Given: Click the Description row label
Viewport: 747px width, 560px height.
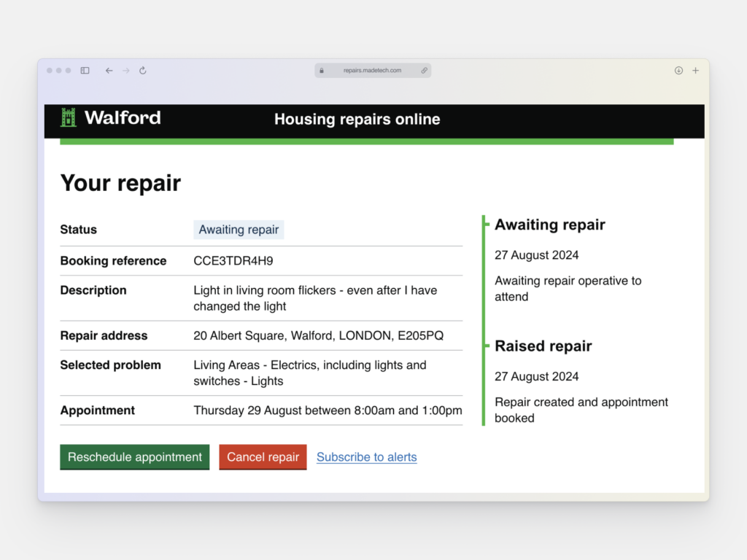Looking at the screenshot, I should [x=93, y=290].
